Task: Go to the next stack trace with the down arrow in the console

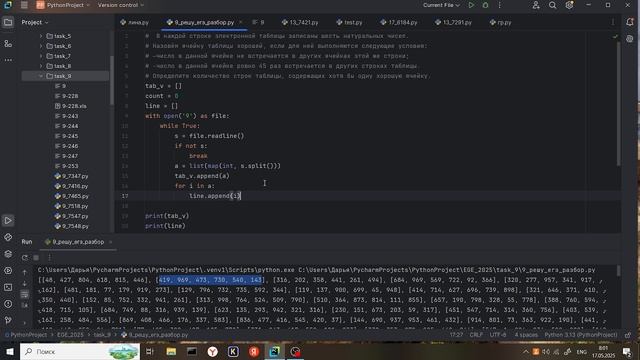Action: 24,283
